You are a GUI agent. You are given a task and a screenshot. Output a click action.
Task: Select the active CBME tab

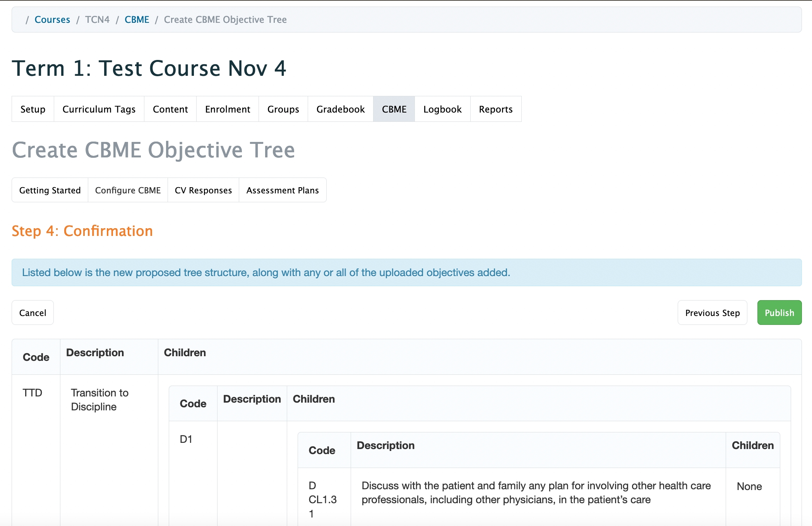[394, 109]
